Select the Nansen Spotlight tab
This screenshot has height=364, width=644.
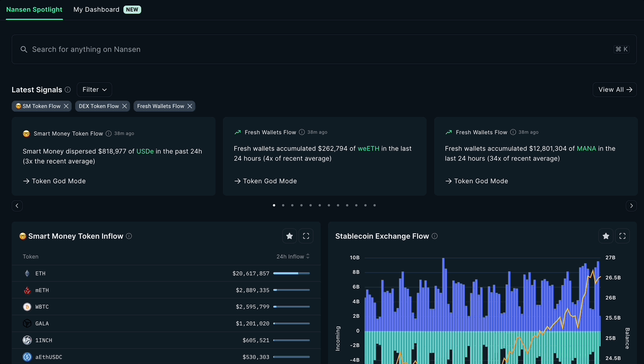34,10
